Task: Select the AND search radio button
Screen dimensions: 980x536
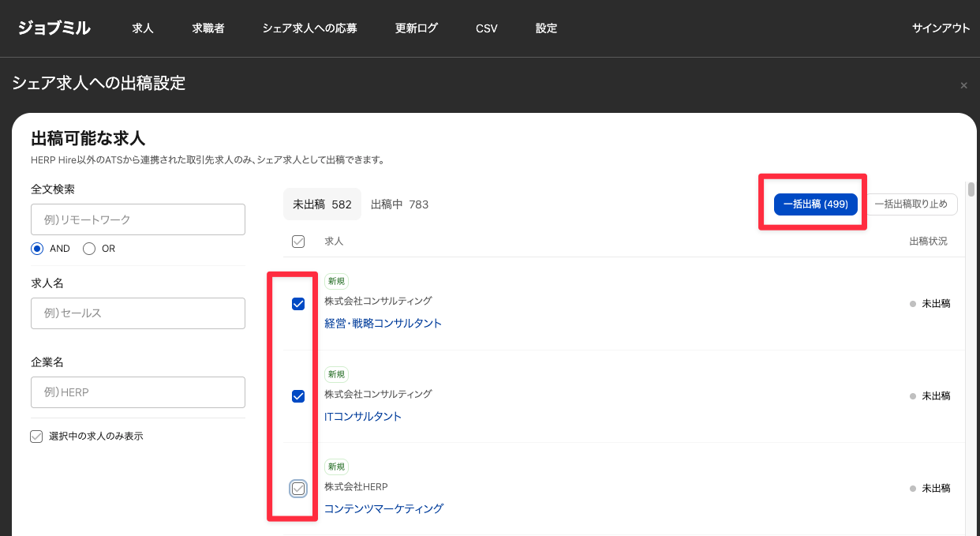Action: tap(37, 249)
